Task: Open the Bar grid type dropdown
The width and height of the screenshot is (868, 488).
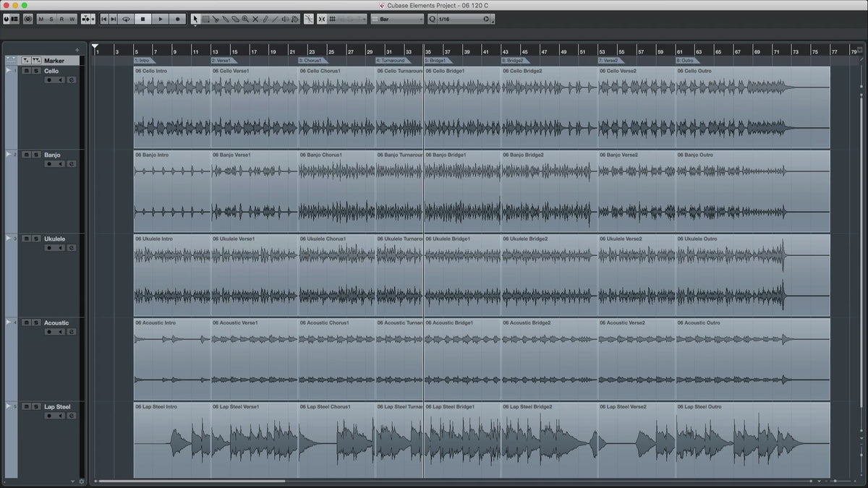Action: [x=396, y=19]
